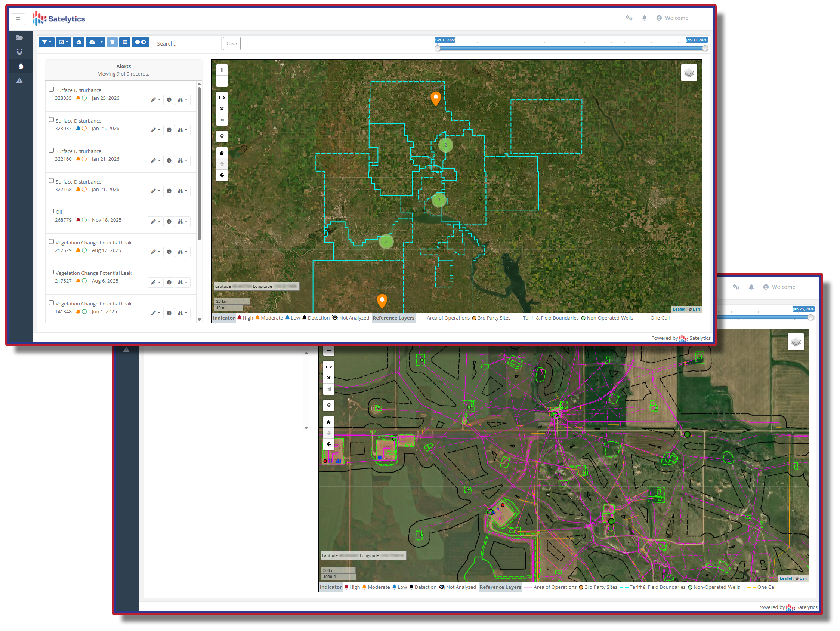The height and width of the screenshot is (631, 840).
Task: Click the map home extent button
Action: pos(222,153)
